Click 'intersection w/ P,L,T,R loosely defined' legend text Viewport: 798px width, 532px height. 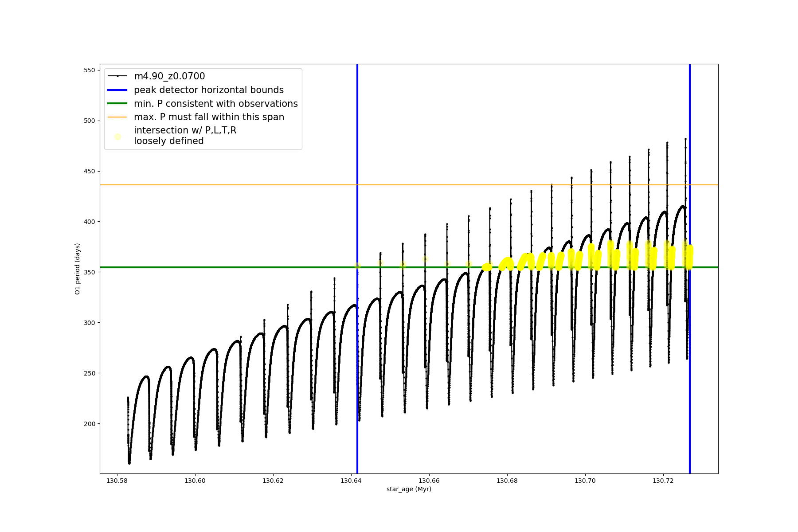coord(185,136)
